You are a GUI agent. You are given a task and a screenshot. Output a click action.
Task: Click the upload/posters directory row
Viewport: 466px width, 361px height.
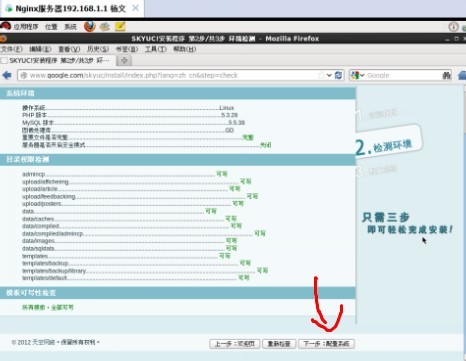(133, 204)
